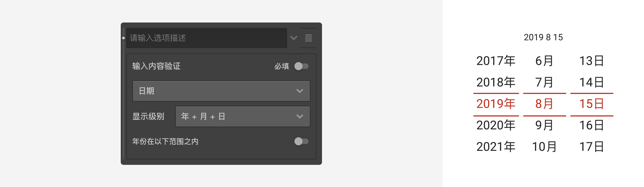Open the 日期 validation type dropdown

[221, 91]
